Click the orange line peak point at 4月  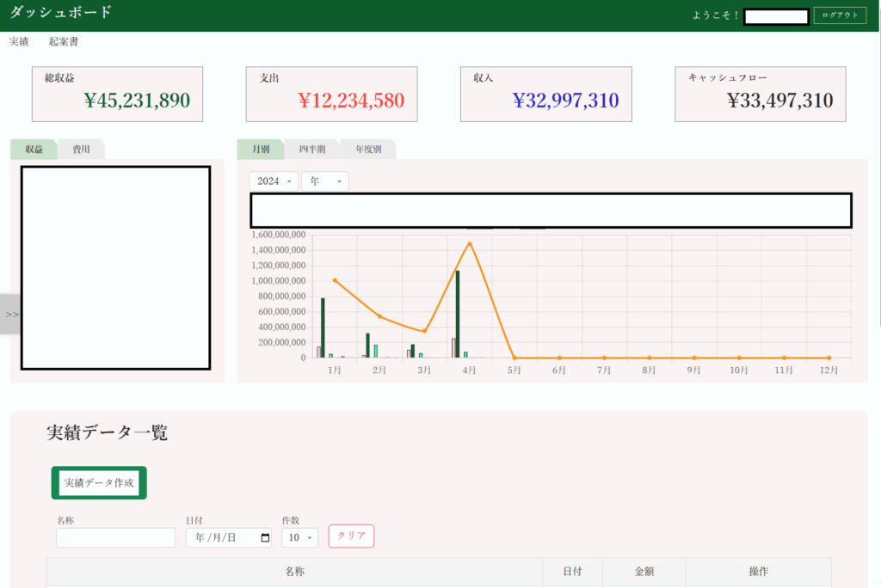pyautogui.click(x=470, y=244)
